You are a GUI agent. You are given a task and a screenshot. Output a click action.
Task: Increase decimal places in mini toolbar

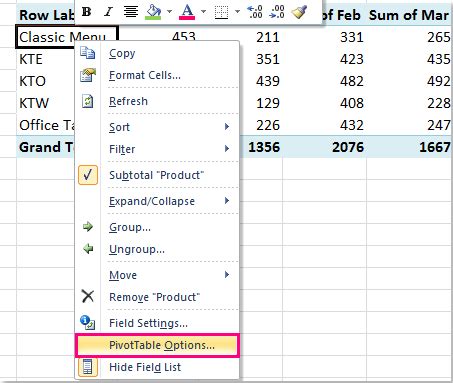click(x=255, y=12)
